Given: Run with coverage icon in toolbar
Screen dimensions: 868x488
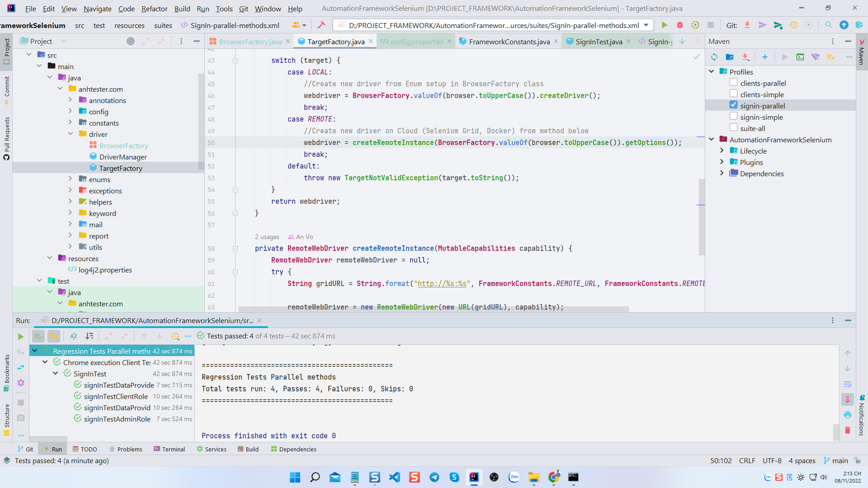Looking at the screenshot, I should tap(695, 25).
